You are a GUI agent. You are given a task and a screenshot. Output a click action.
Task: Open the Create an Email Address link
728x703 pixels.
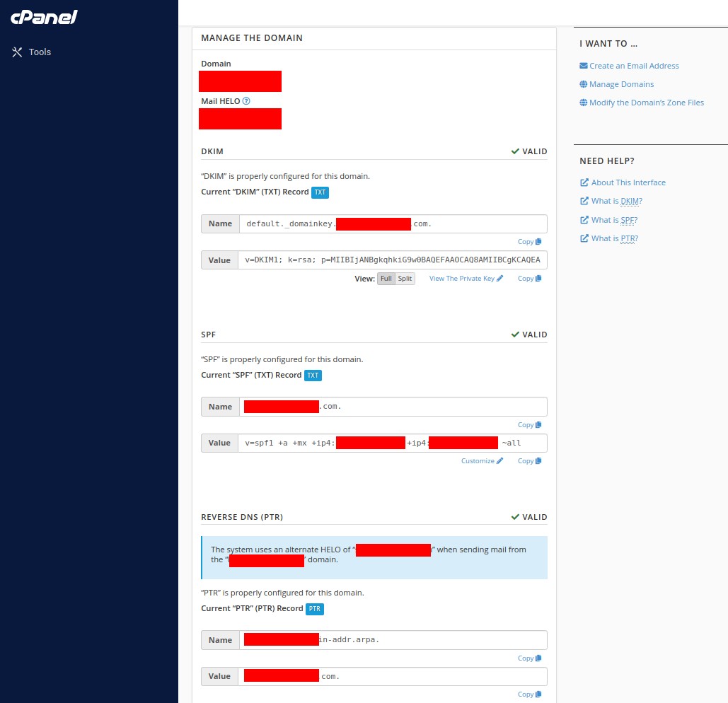[x=634, y=65]
